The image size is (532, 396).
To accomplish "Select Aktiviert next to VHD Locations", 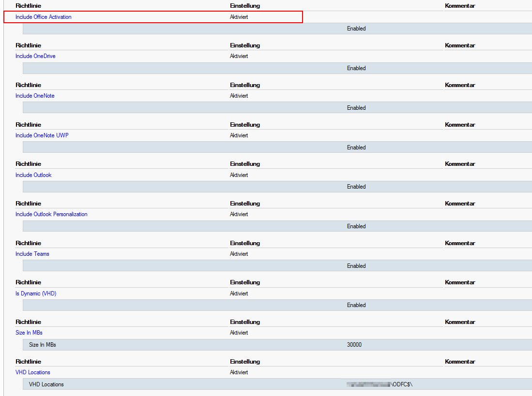I will [239, 372].
